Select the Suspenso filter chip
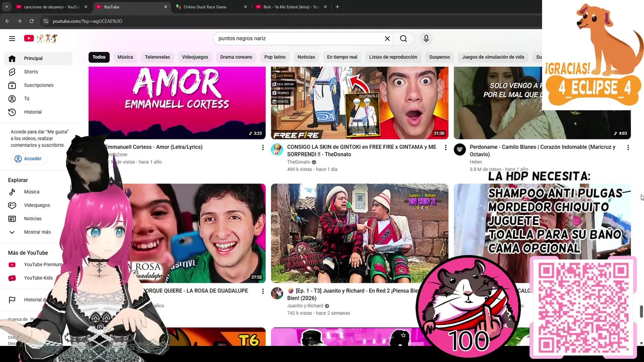 coord(439,57)
